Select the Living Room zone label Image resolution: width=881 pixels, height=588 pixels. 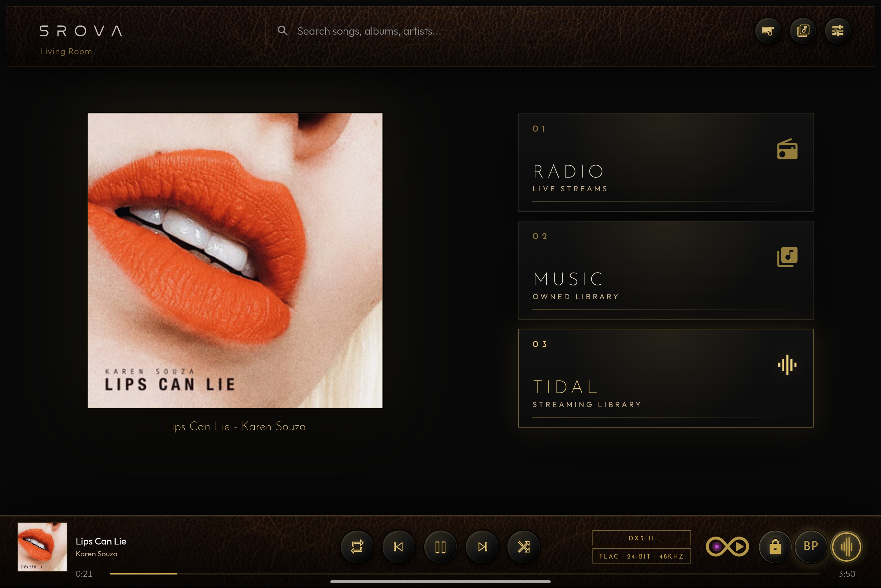click(66, 51)
